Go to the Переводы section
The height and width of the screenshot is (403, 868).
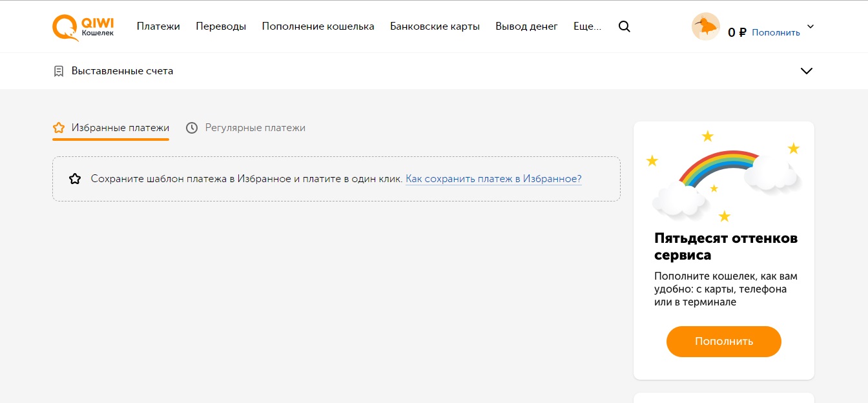pos(221,26)
